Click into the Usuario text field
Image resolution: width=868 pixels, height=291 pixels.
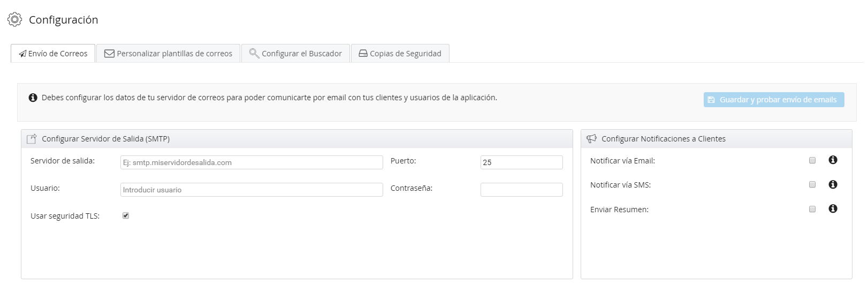point(252,190)
